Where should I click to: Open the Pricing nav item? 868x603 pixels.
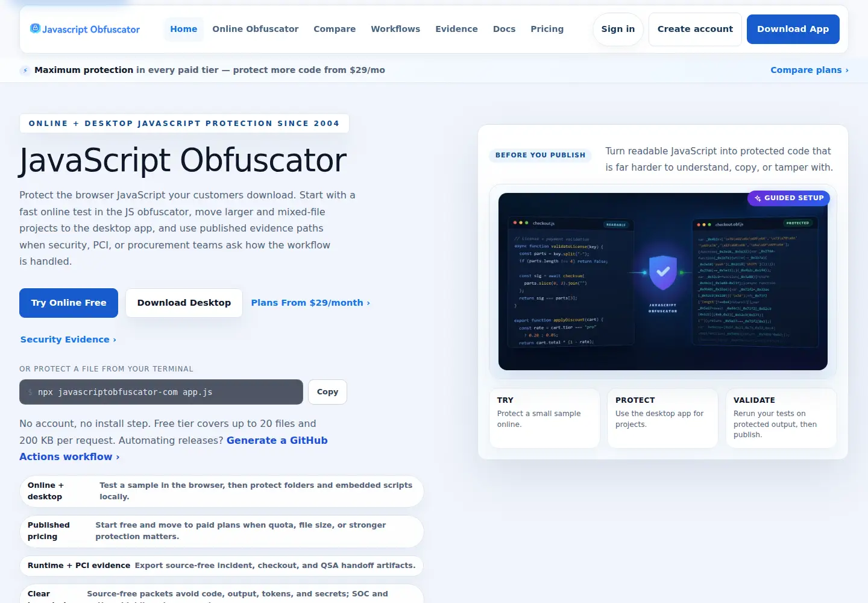tap(547, 29)
